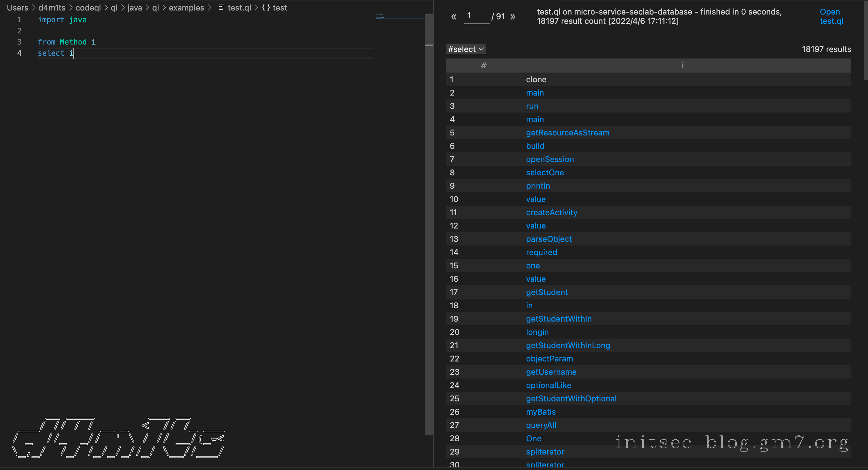Click getStudentWithInLong result link
The width and height of the screenshot is (868, 470).
tap(568, 345)
